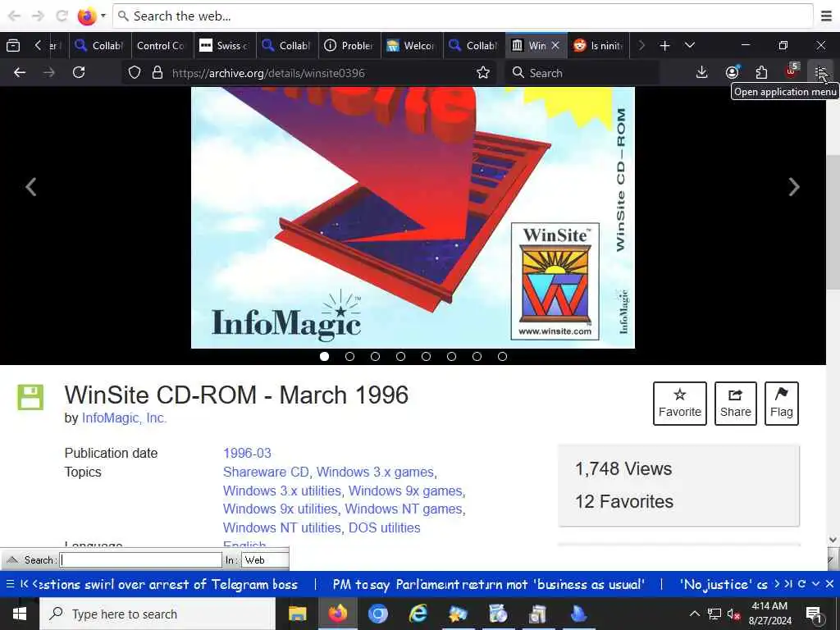This screenshot has width=840, height=630.
Task: Select the sixth carousel dot
Action: pos(452,356)
